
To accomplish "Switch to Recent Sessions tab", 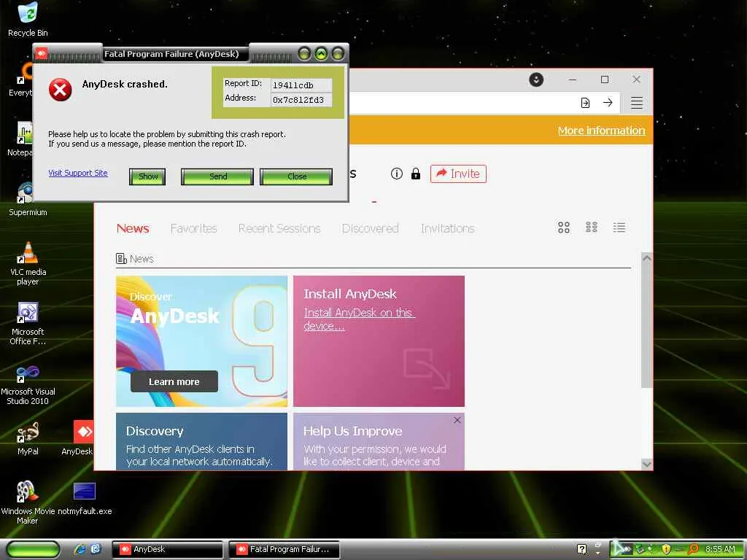I will point(279,228).
